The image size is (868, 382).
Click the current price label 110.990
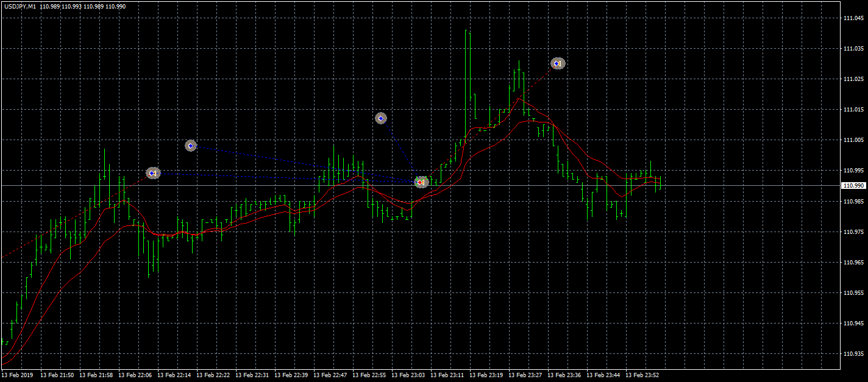point(853,186)
